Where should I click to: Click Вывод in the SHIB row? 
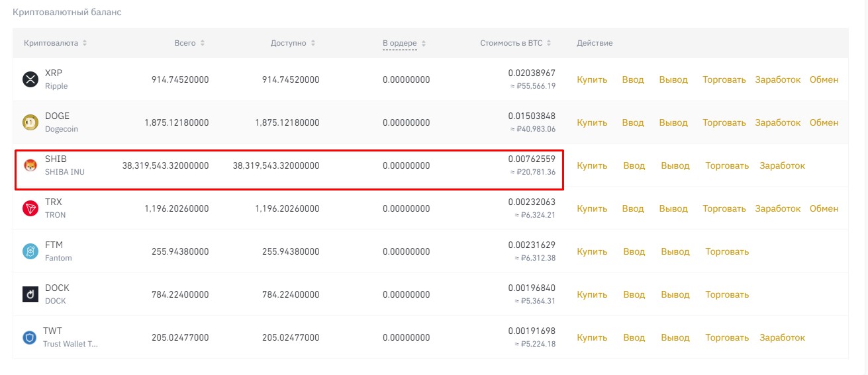(x=675, y=165)
